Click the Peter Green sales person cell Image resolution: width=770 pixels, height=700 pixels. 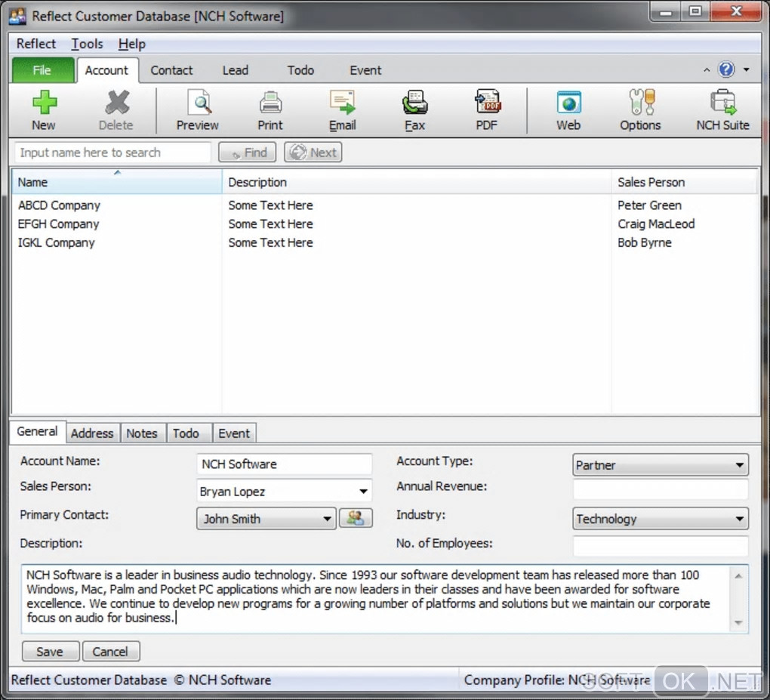coord(649,205)
